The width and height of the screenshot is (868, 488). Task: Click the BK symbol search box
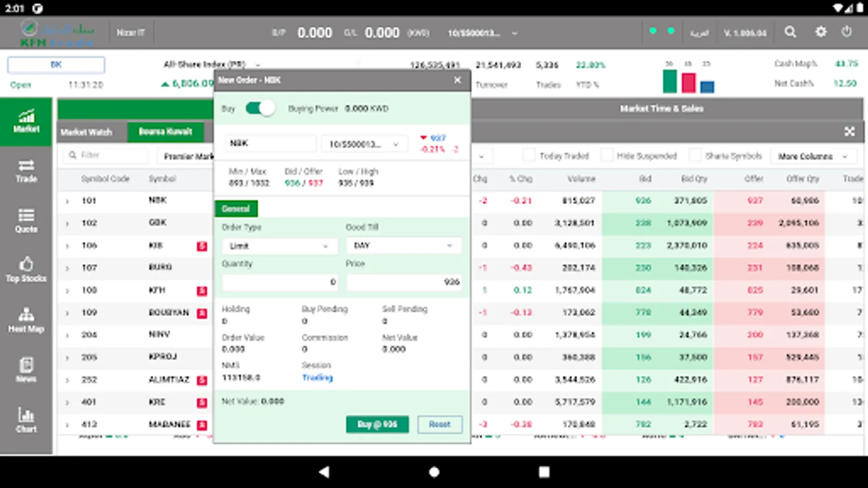tap(56, 65)
